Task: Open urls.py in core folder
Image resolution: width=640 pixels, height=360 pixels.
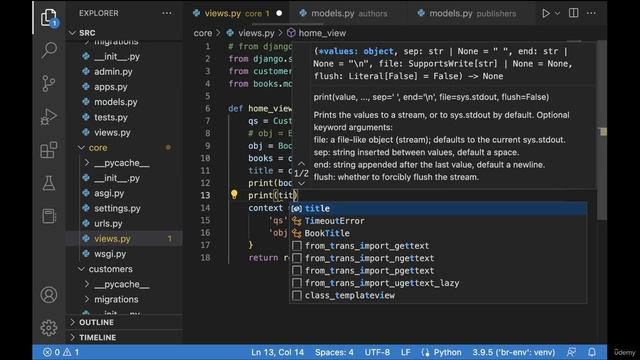Action: [108, 223]
